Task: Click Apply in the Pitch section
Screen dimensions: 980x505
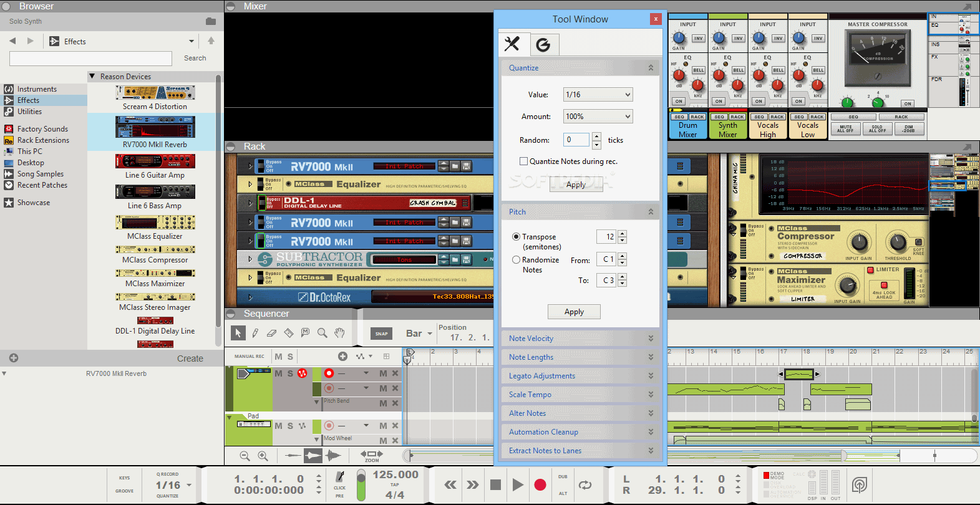Action: [x=574, y=312]
